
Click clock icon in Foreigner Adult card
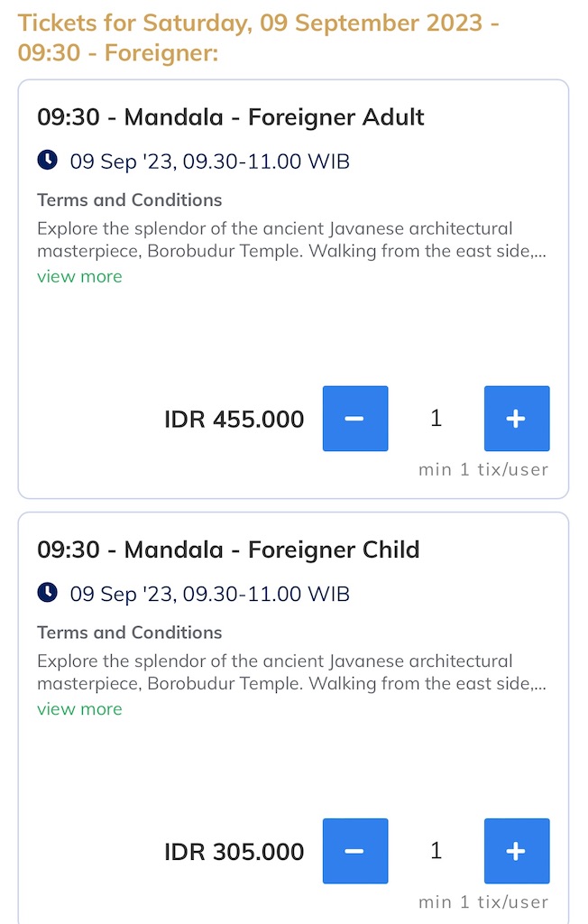click(x=47, y=160)
